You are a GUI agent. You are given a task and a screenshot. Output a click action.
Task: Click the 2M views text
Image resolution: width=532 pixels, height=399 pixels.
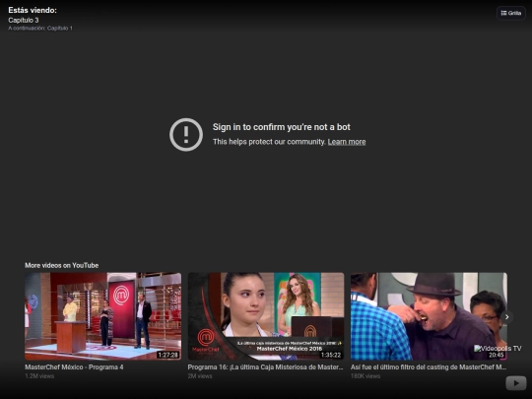click(x=200, y=376)
